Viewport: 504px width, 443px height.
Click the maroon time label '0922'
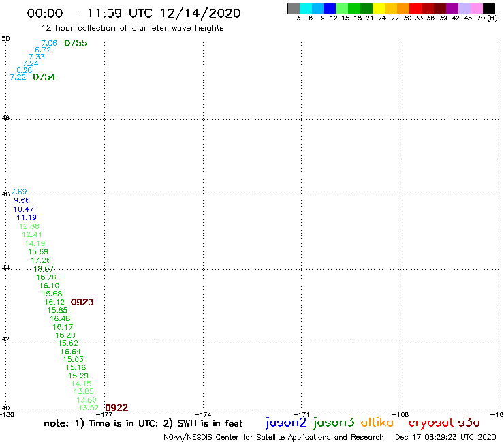pyautogui.click(x=116, y=408)
